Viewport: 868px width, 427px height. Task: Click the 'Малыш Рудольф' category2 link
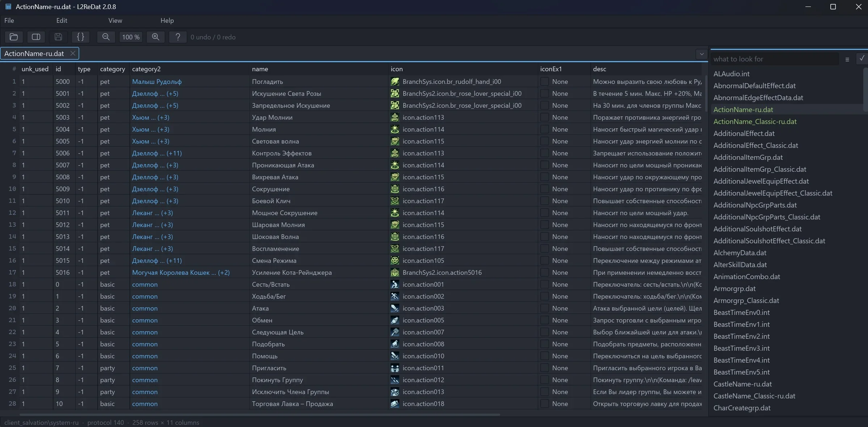157,82
